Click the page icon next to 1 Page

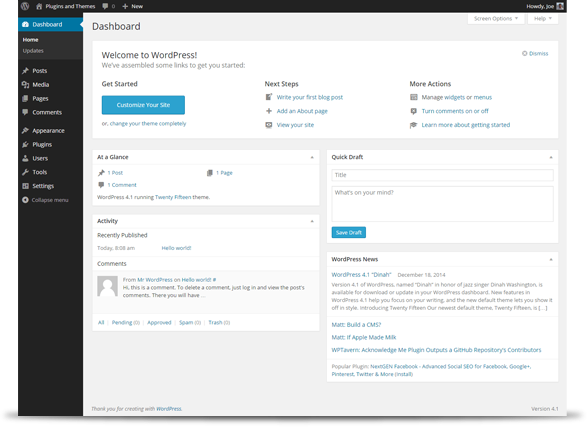point(210,173)
